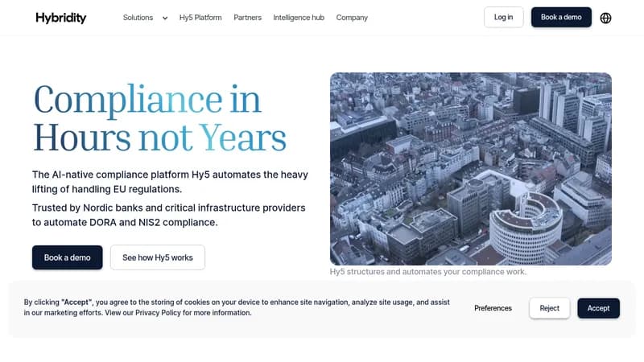Open the Partners nav link
Image resolution: width=644 pixels, height=362 pixels.
pyautogui.click(x=247, y=18)
